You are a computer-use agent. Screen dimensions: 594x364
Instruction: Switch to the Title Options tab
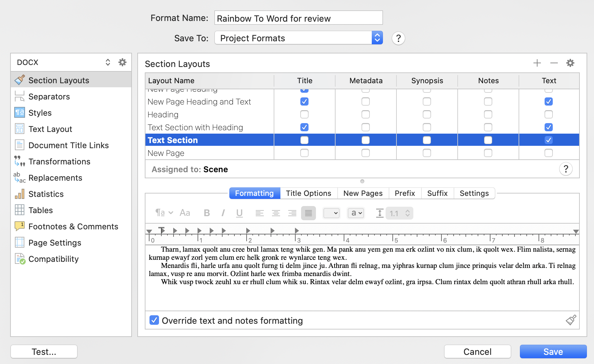(x=309, y=193)
